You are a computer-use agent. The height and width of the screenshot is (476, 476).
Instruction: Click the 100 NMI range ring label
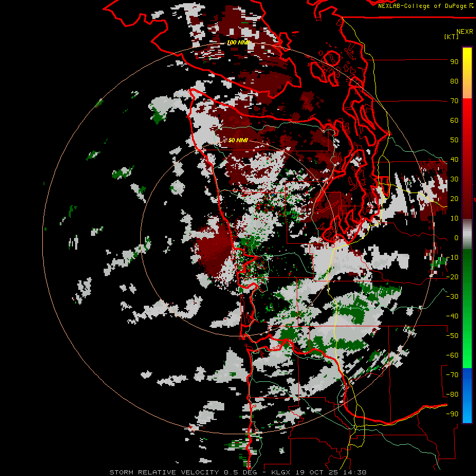pos(238,42)
